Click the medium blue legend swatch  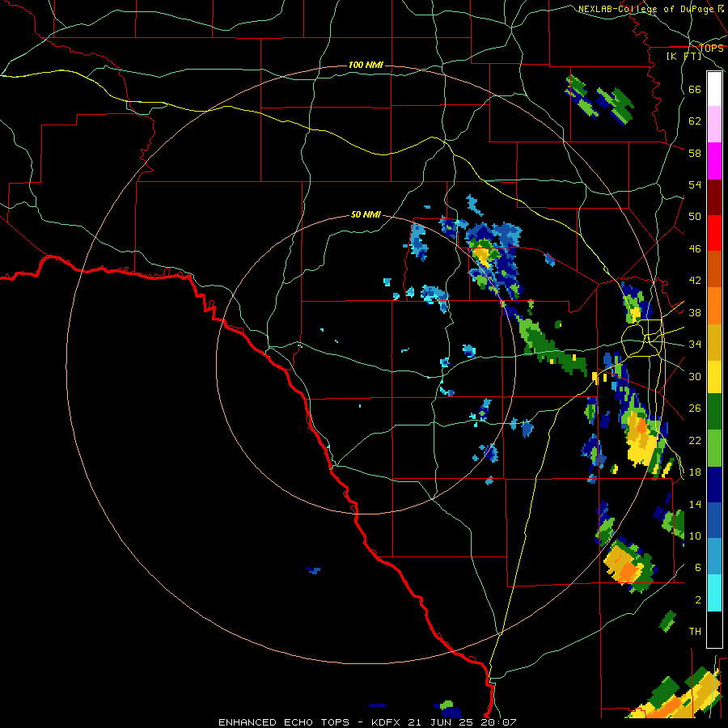click(x=714, y=520)
